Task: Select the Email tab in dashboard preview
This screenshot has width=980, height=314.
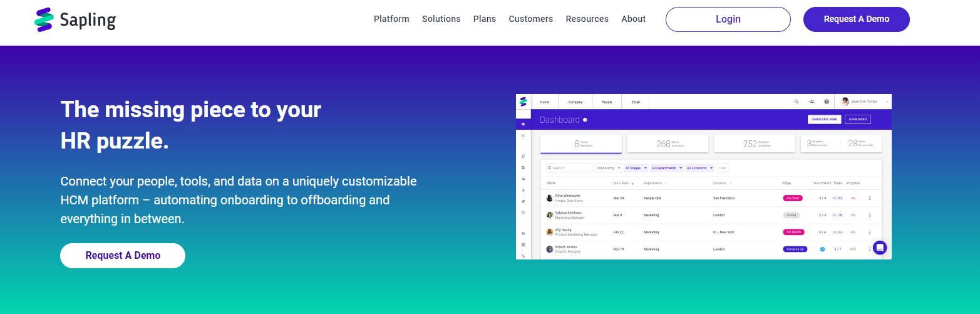Action: pyautogui.click(x=636, y=102)
